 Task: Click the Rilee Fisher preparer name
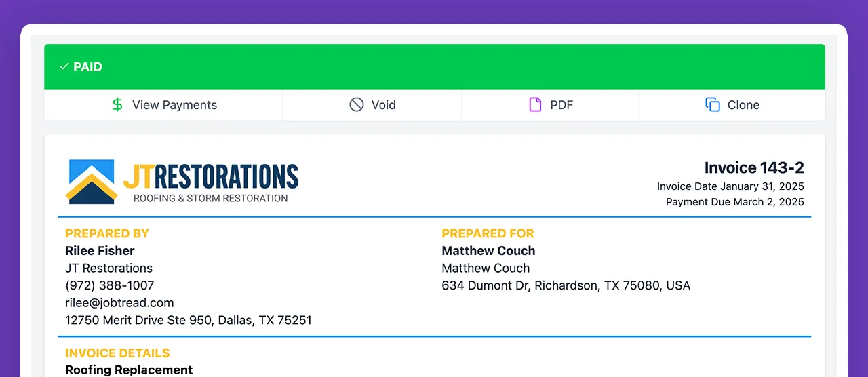click(x=100, y=251)
